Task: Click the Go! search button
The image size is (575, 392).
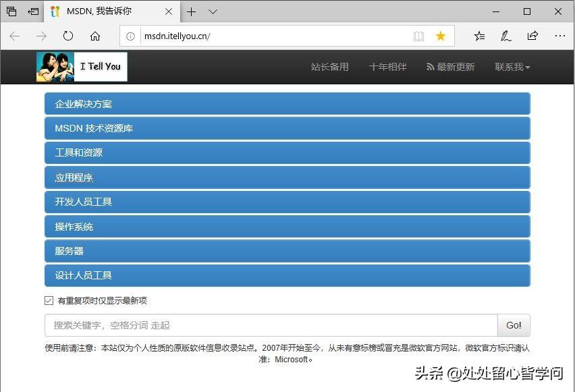Action: point(514,325)
